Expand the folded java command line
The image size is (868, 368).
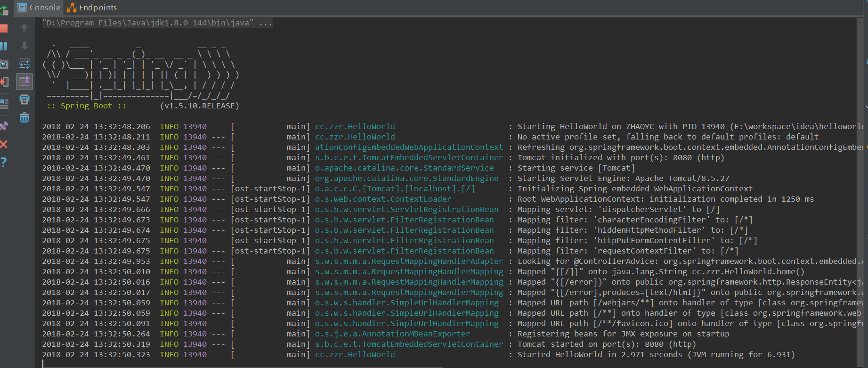point(265,23)
